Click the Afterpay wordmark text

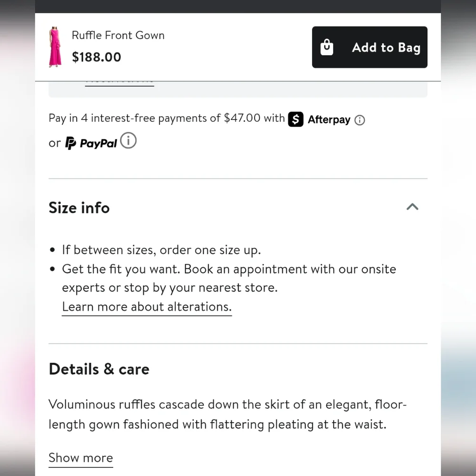(329, 119)
